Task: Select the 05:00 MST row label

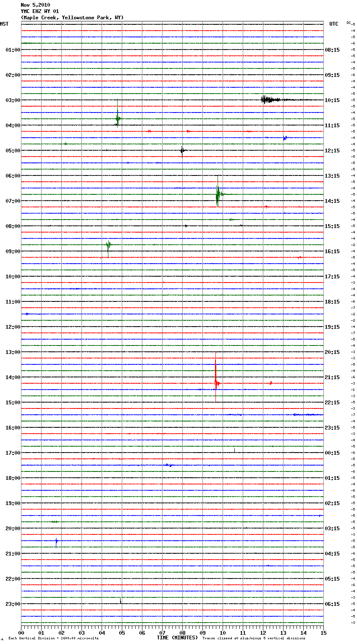Action: [x=13, y=150]
